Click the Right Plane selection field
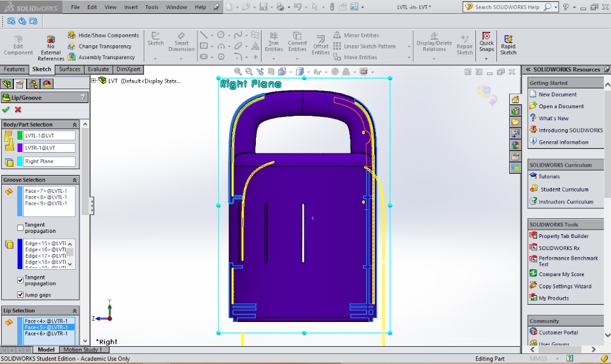The image size is (611, 364). click(x=49, y=162)
